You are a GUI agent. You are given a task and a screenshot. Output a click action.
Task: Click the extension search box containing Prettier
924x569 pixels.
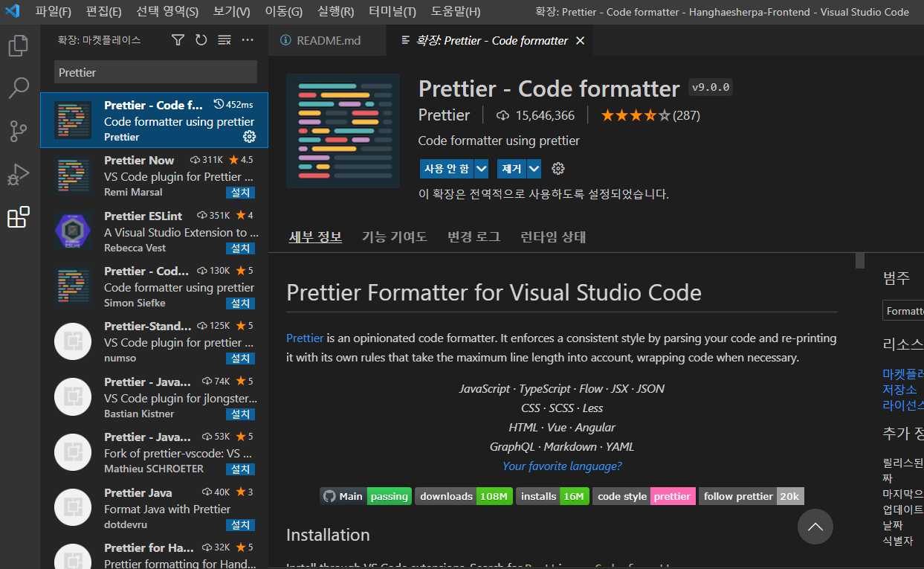(155, 72)
